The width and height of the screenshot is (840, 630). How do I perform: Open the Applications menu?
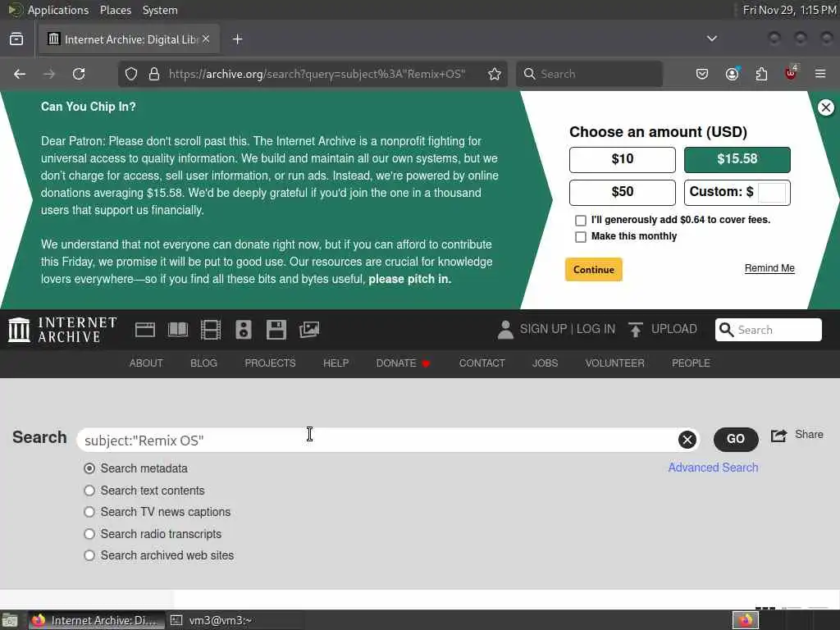(58, 10)
